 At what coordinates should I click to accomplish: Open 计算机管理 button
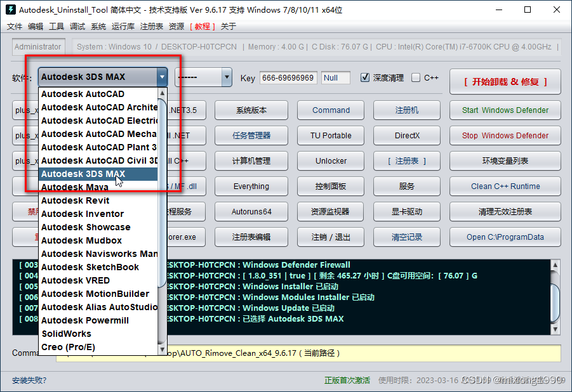[x=251, y=161]
